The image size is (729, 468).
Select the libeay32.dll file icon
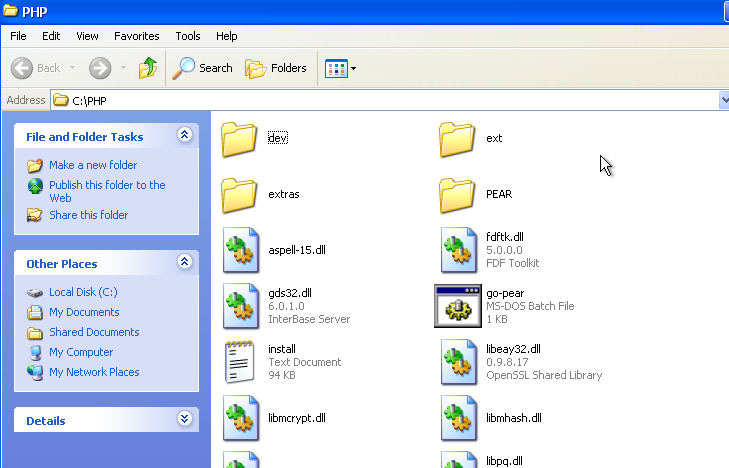(458, 362)
